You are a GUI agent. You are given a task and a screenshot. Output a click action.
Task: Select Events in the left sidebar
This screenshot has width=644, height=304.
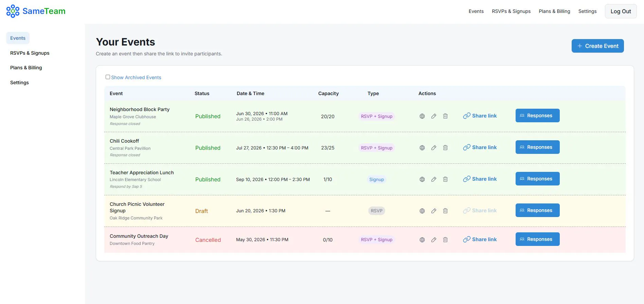pyautogui.click(x=18, y=38)
